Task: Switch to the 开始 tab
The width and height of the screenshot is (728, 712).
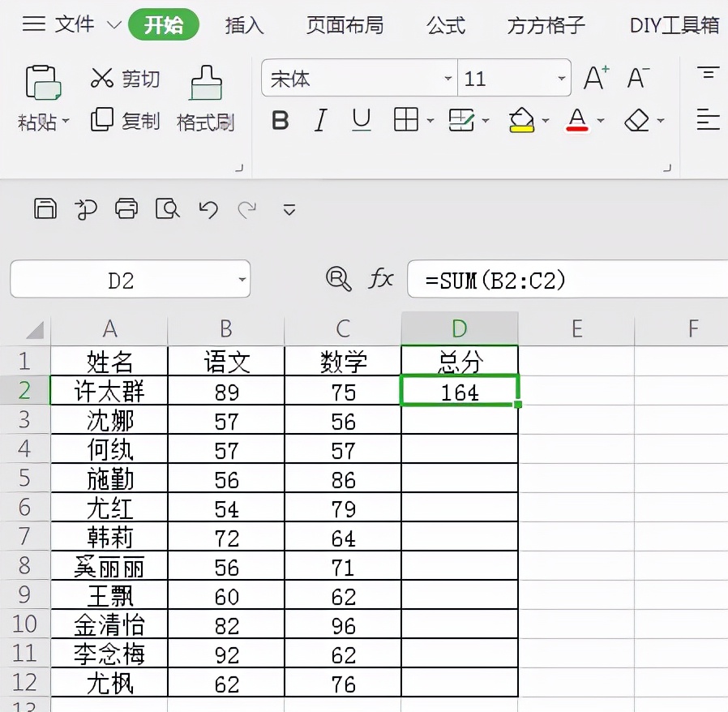Action: coord(164,24)
